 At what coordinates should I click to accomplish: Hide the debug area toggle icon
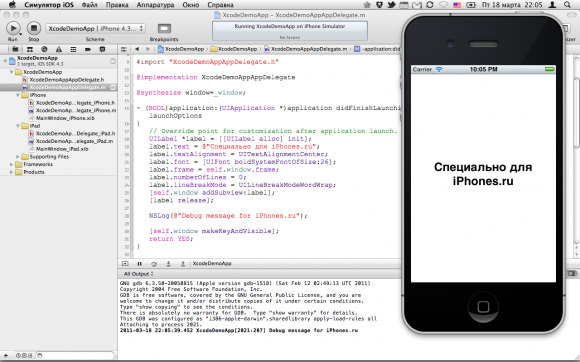(x=125, y=264)
